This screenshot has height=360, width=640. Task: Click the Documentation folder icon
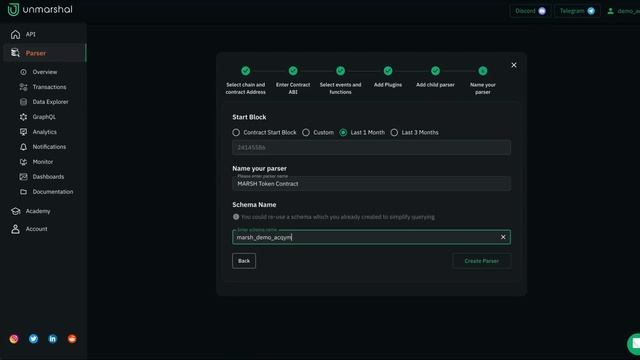[23, 191]
